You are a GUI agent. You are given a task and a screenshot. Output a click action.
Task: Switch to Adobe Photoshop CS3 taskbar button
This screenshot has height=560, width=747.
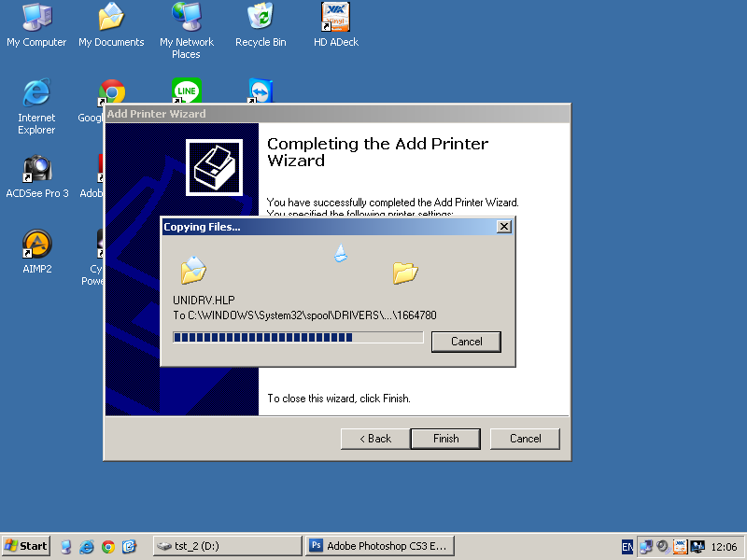point(380,546)
